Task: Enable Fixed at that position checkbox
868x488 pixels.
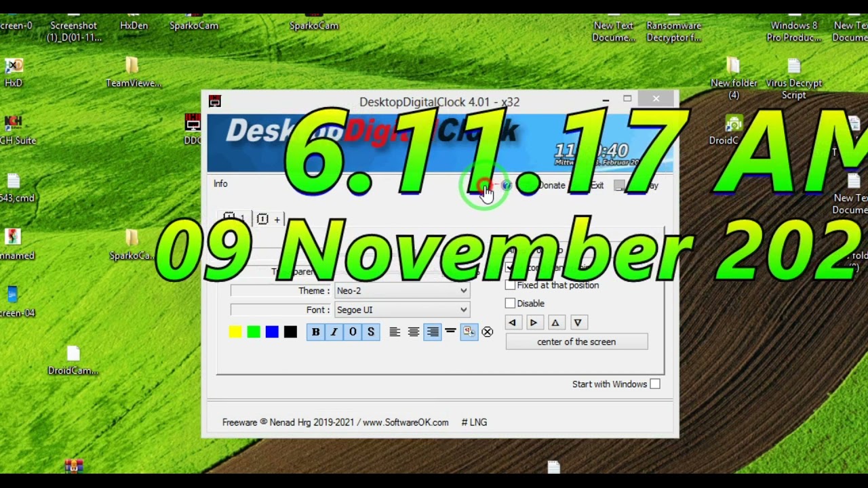Action: [511, 285]
